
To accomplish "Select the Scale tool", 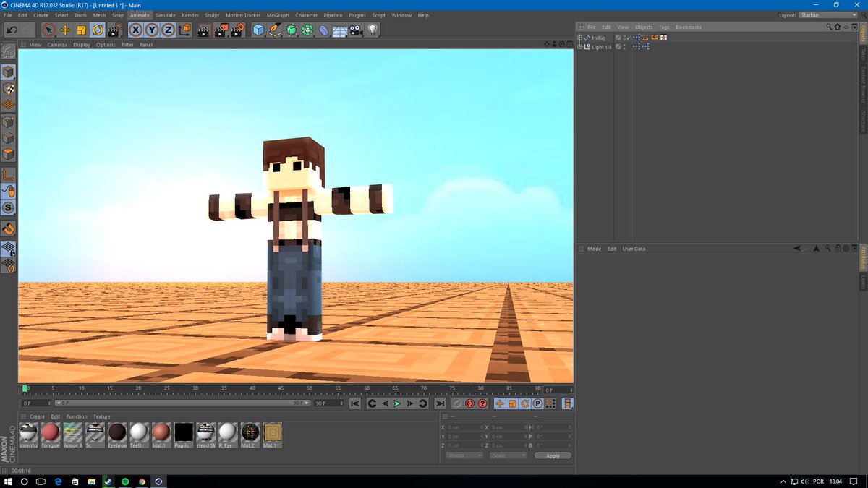I will click(81, 30).
